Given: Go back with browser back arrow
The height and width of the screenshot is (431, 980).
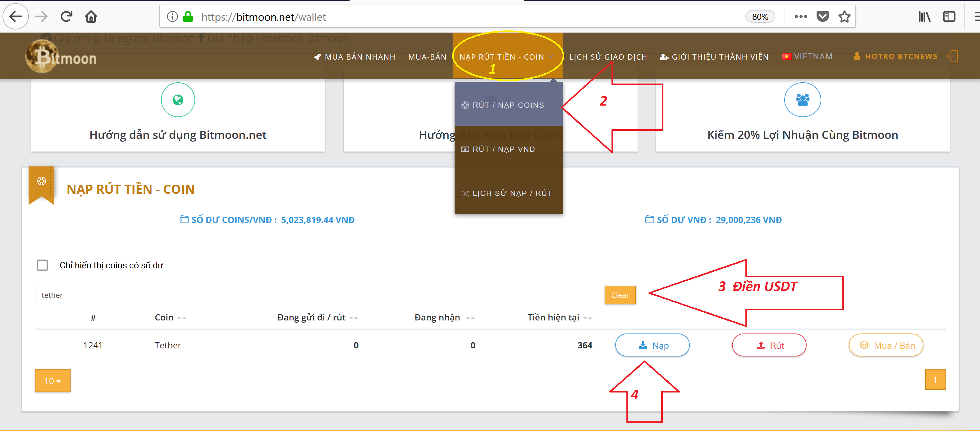Looking at the screenshot, I should (16, 17).
